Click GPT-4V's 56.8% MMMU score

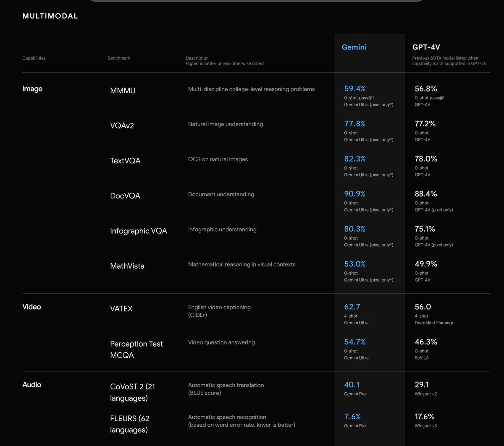pyautogui.click(x=426, y=89)
